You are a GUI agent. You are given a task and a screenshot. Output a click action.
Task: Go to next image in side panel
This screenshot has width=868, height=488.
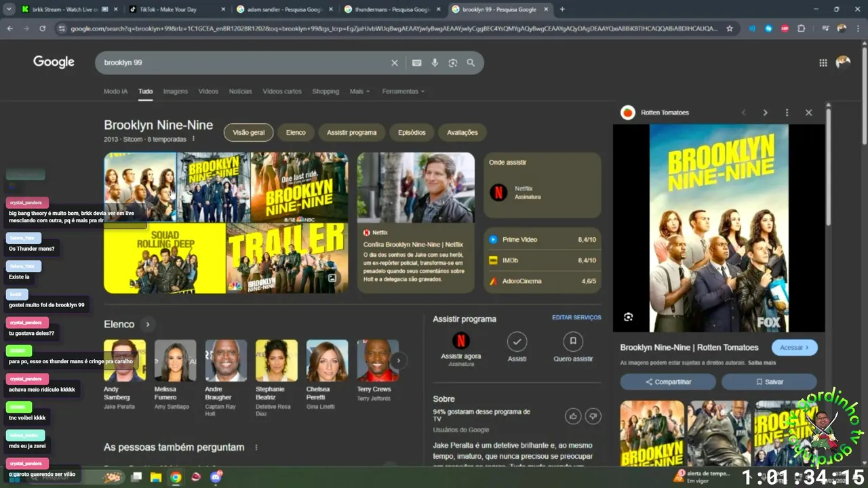(x=765, y=113)
